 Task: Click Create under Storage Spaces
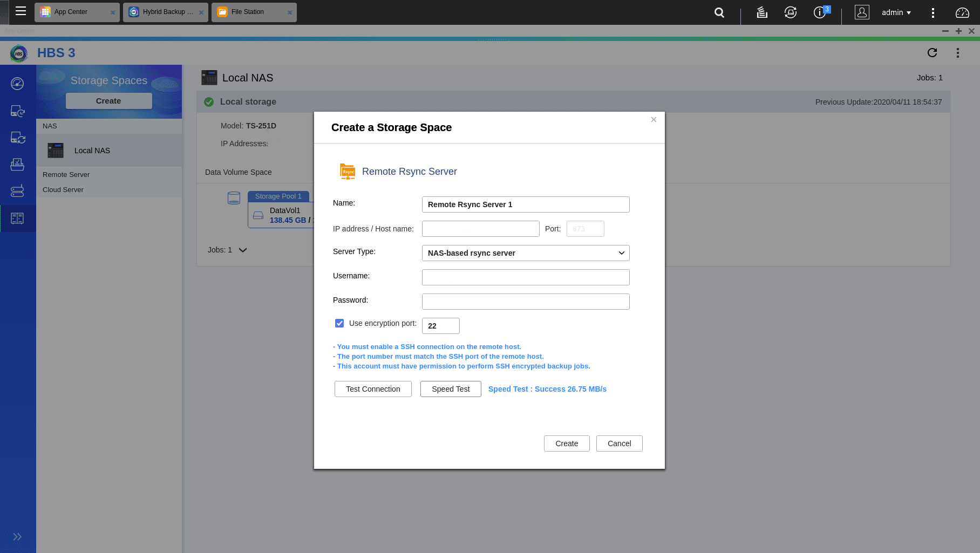pos(108,101)
